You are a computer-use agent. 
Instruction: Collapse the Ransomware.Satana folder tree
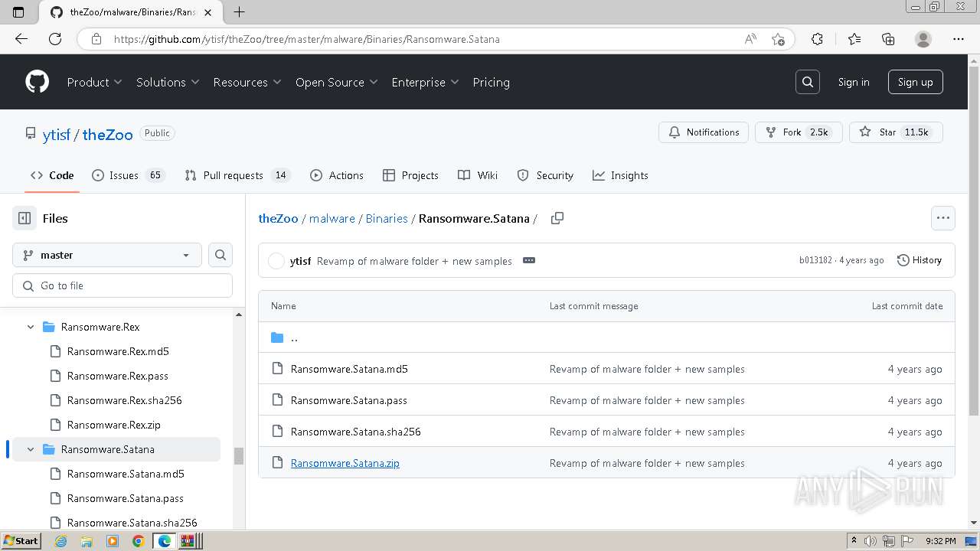point(31,449)
